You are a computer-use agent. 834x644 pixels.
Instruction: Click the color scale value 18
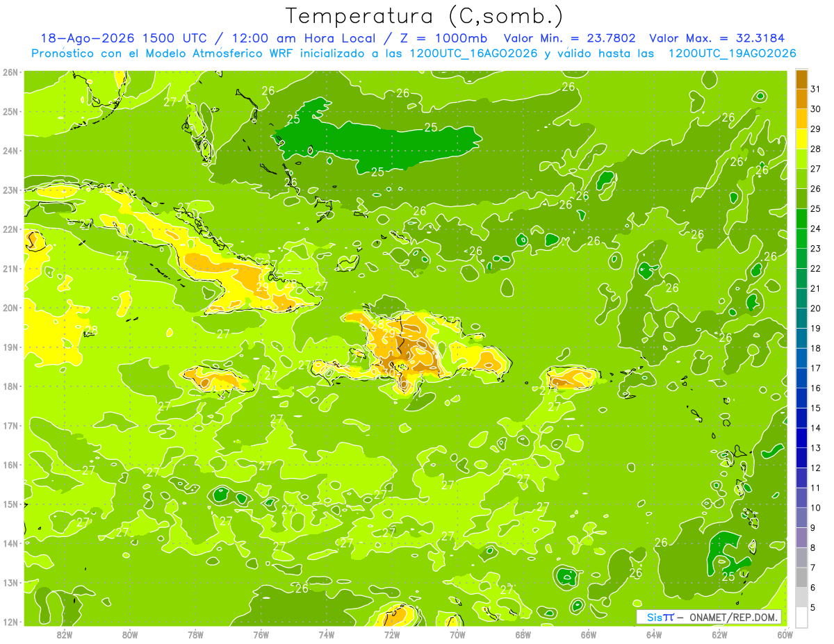(x=816, y=349)
